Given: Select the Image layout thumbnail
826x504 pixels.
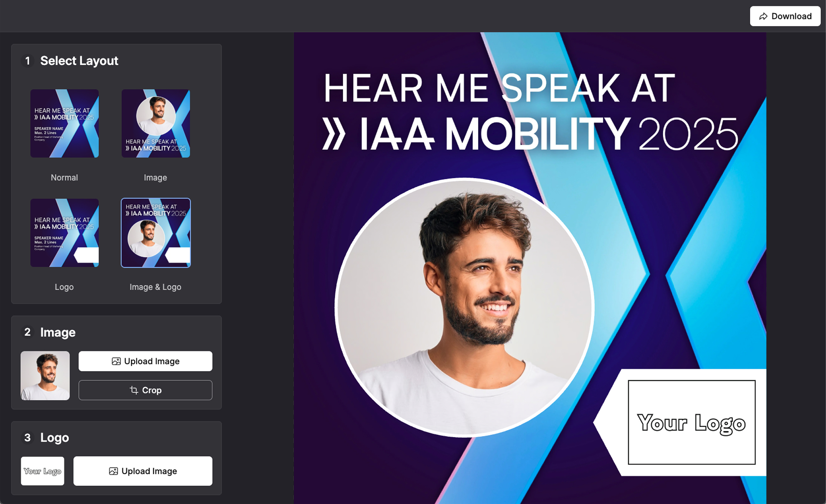Looking at the screenshot, I should (156, 124).
